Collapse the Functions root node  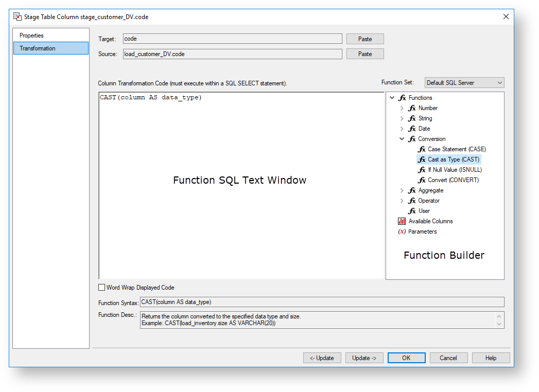tap(392, 98)
